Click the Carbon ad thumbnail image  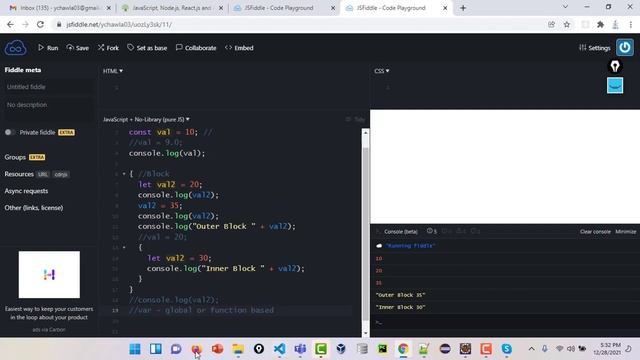click(x=49, y=274)
